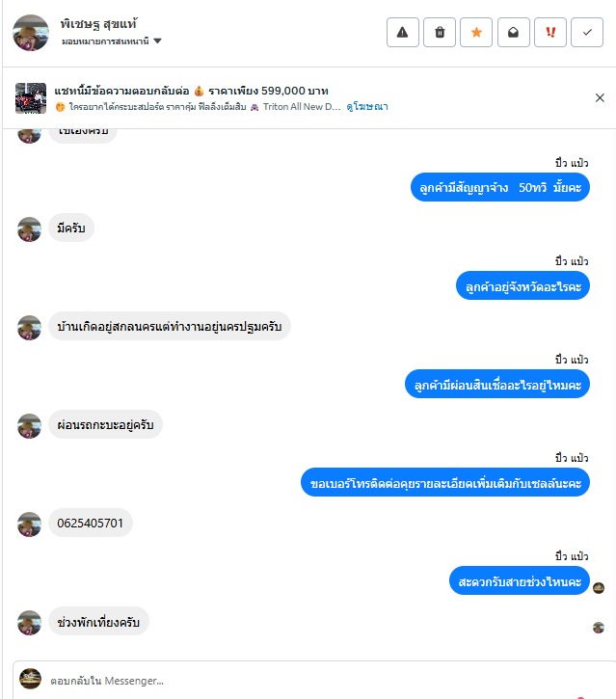Click the 599,000 baht ad banner title
Viewport: 616px width, 699px height.
click(191, 91)
